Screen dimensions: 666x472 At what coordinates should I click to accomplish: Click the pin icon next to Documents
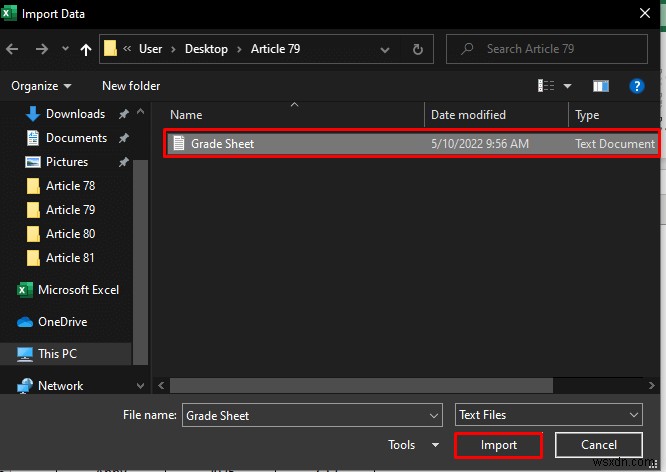[x=124, y=138]
